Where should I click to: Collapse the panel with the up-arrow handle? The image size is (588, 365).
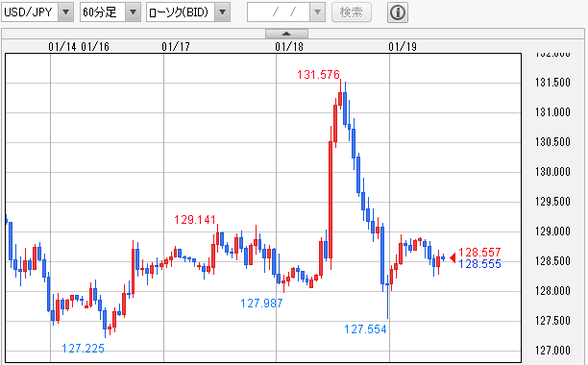[x=286, y=34]
